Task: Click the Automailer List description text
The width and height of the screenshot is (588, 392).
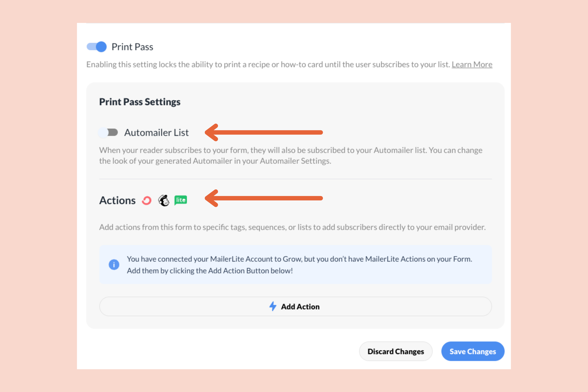Action: 290,156
